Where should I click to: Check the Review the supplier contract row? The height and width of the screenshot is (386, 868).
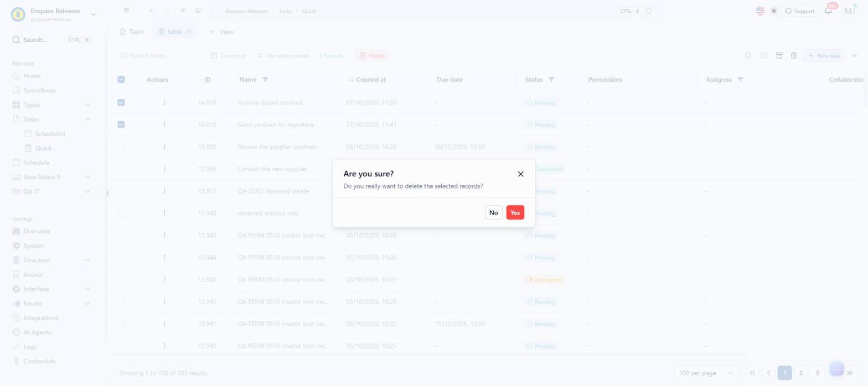[121, 147]
